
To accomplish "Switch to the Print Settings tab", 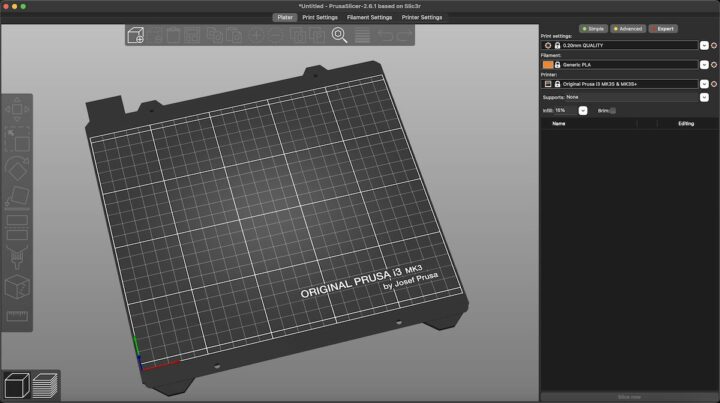I will point(320,17).
